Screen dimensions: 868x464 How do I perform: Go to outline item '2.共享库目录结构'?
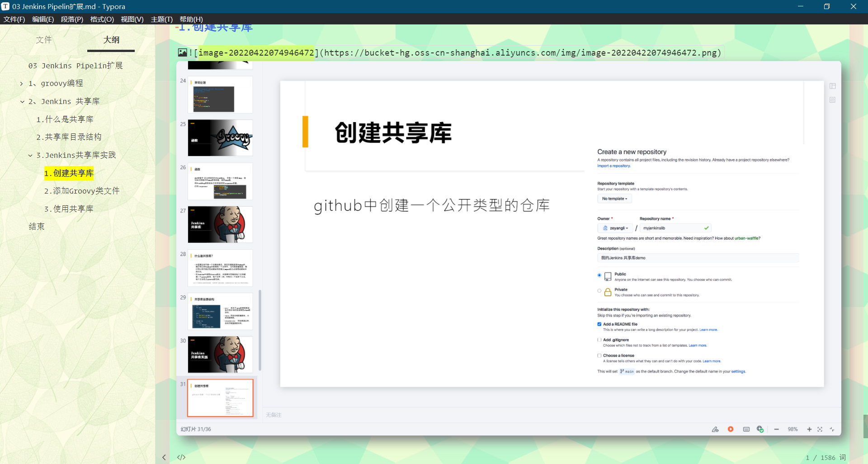point(69,137)
